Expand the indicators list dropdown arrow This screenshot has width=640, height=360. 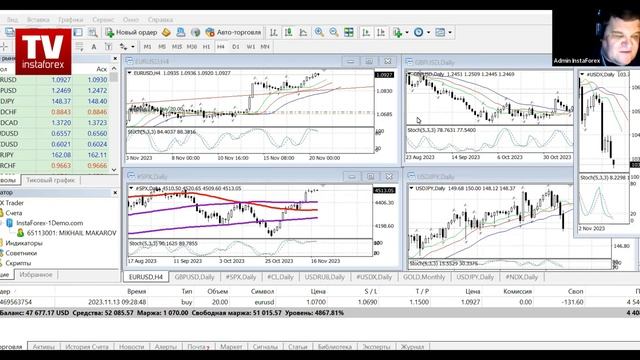click(x=407, y=32)
